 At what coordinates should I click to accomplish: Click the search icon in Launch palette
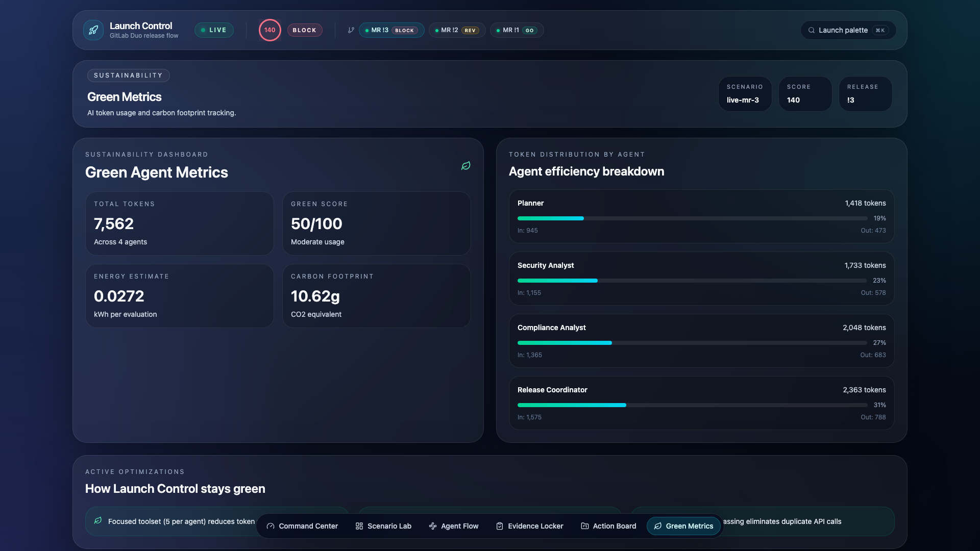coord(811,30)
